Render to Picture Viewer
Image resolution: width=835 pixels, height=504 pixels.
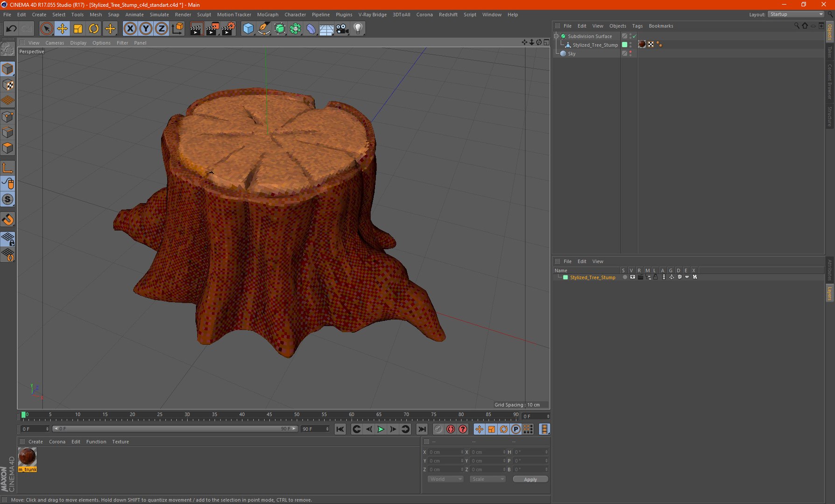pyautogui.click(x=212, y=28)
